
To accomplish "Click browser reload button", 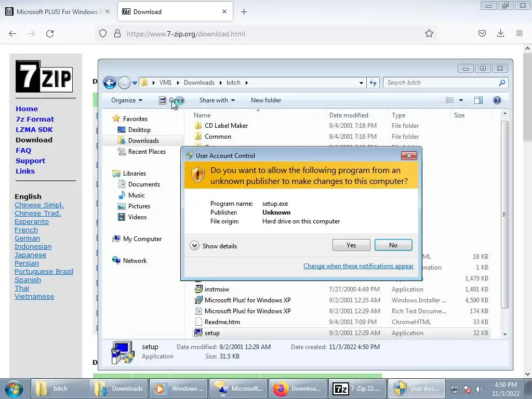I will point(50,34).
